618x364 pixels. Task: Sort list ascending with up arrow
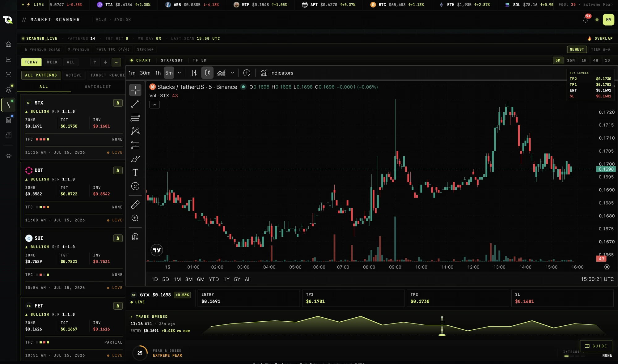click(x=95, y=62)
